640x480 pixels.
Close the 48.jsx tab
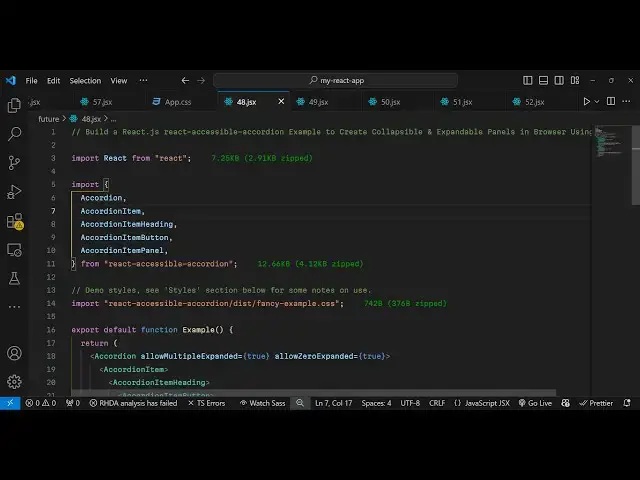281,101
